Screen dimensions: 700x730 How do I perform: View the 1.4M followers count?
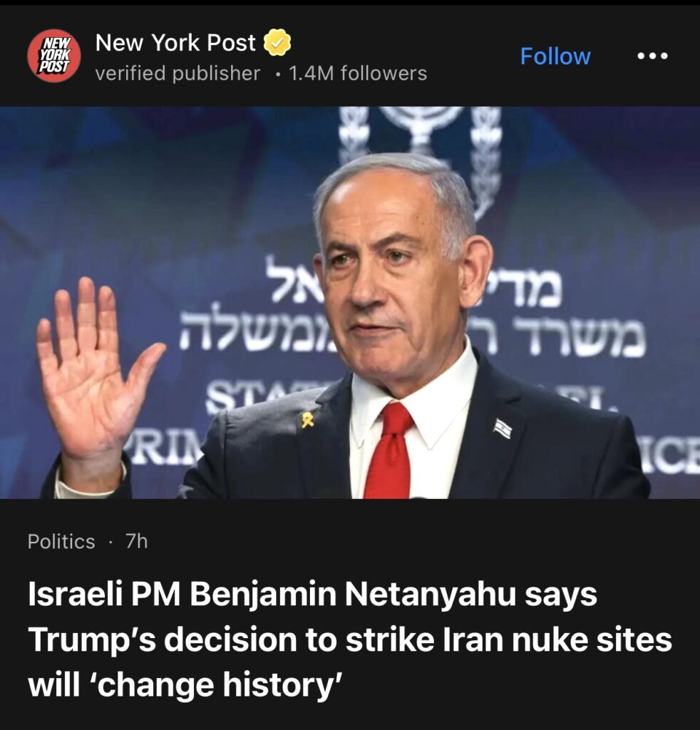pyautogui.click(x=358, y=73)
